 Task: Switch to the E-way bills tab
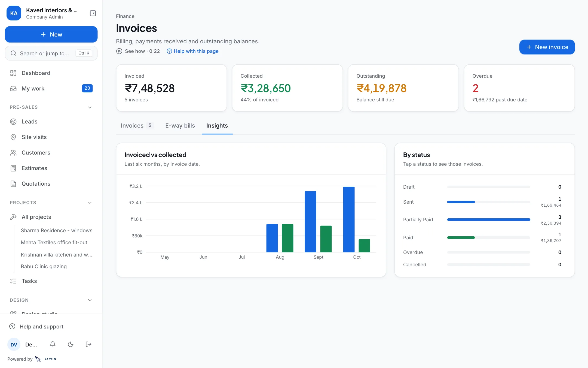180,126
